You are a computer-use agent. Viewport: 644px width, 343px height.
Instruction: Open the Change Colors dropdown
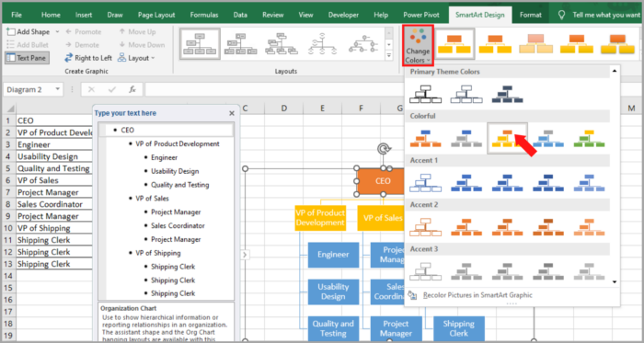[x=418, y=46]
